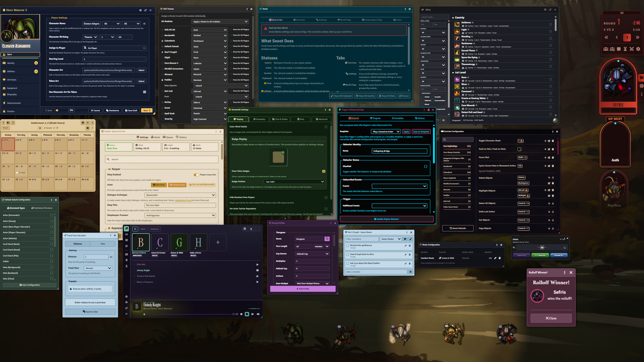Click Add Profile button in Pacing Profiles

(x=303, y=289)
